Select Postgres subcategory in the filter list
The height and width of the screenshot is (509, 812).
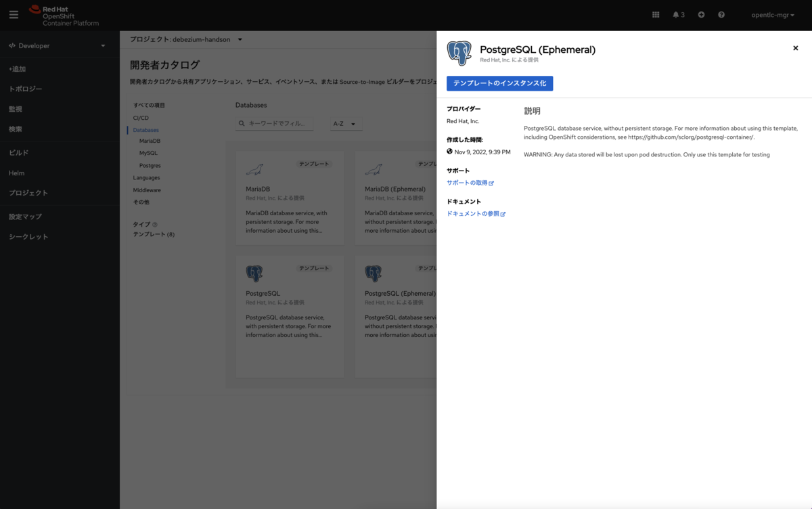pos(150,165)
